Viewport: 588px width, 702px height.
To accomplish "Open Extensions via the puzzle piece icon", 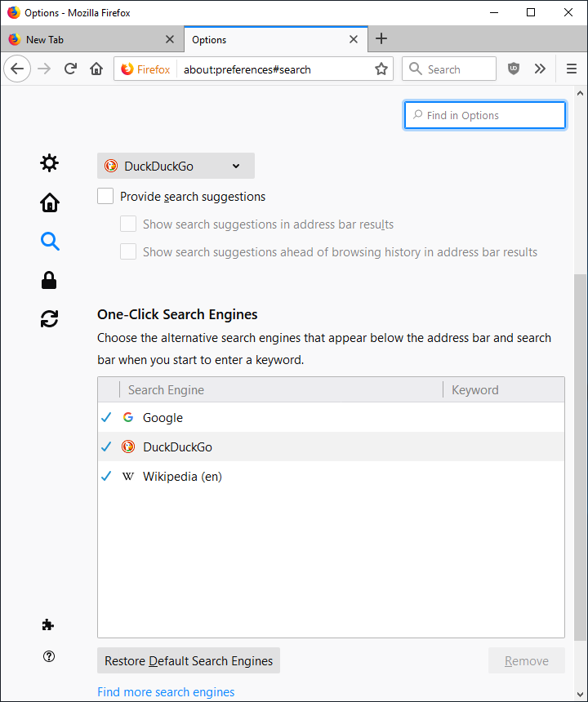I will point(48,624).
